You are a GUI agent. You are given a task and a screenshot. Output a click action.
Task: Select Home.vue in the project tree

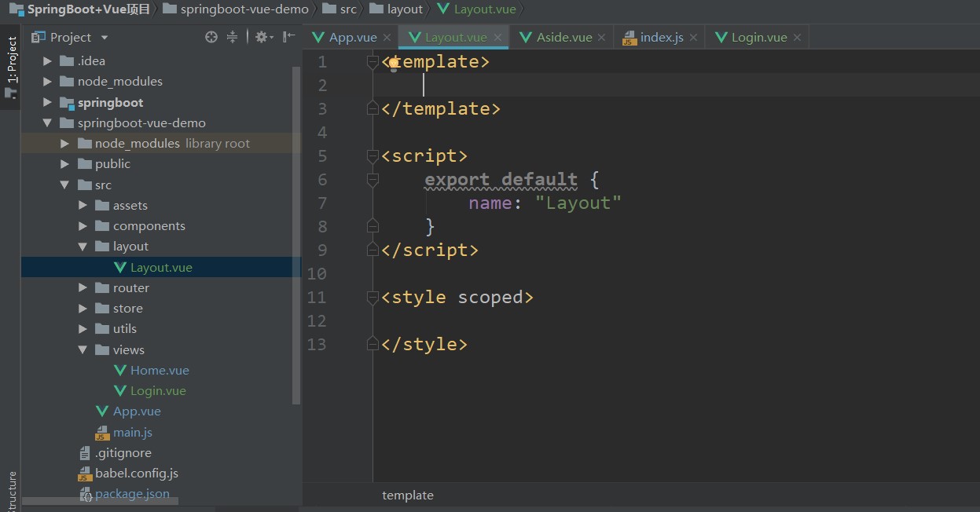coord(160,370)
